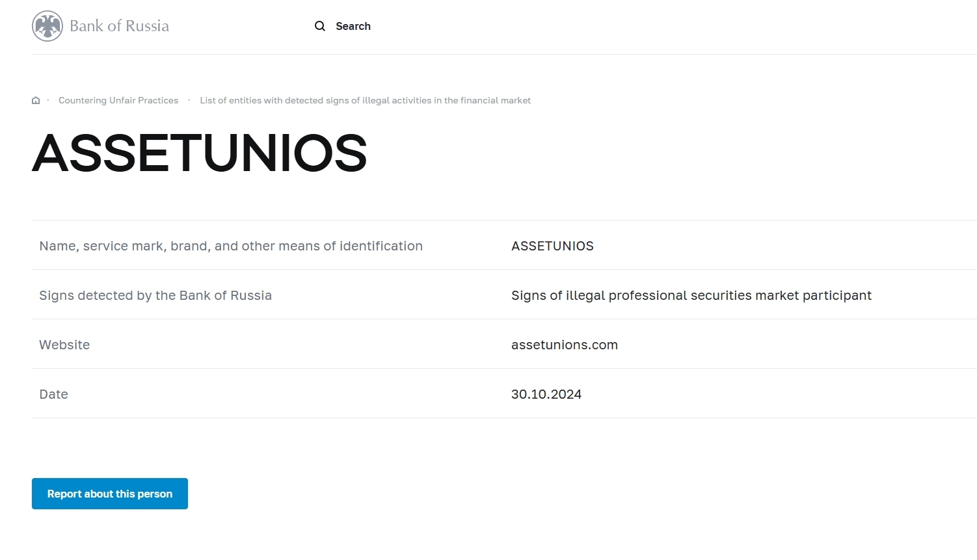
Task: Open List of entities breadcrumb link
Action: point(365,100)
